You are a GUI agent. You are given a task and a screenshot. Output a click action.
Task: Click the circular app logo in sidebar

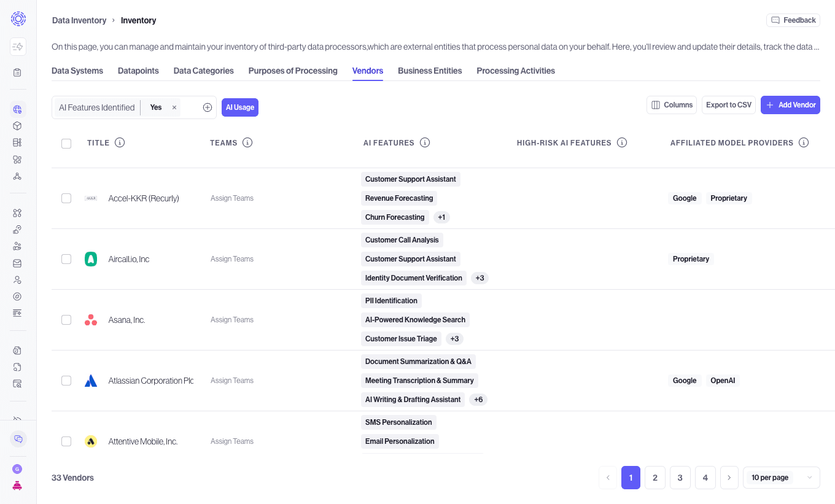point(18,19)
